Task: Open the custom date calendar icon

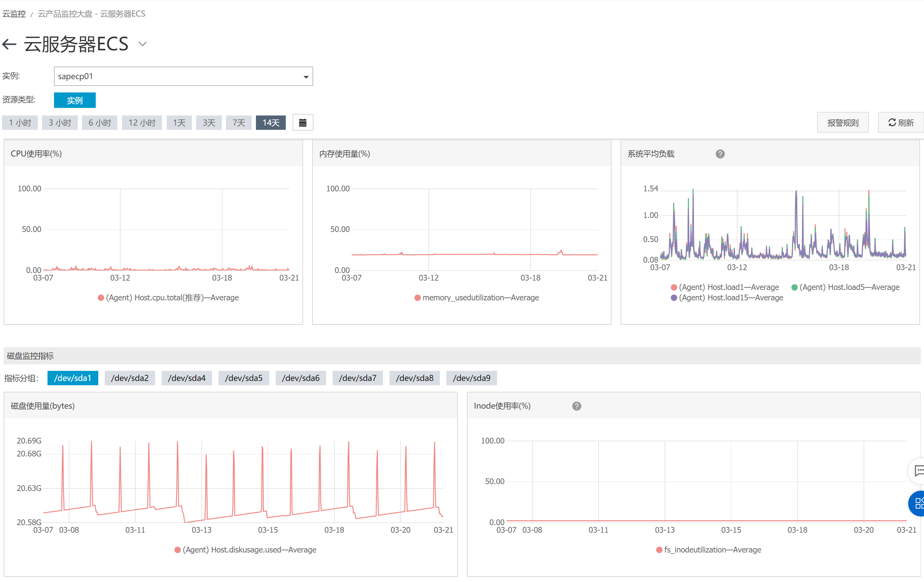Action: point(302,123)
